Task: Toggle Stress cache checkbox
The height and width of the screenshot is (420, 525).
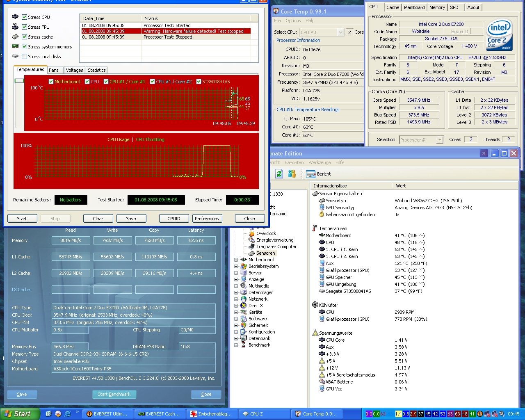Action: pos(24,37)
